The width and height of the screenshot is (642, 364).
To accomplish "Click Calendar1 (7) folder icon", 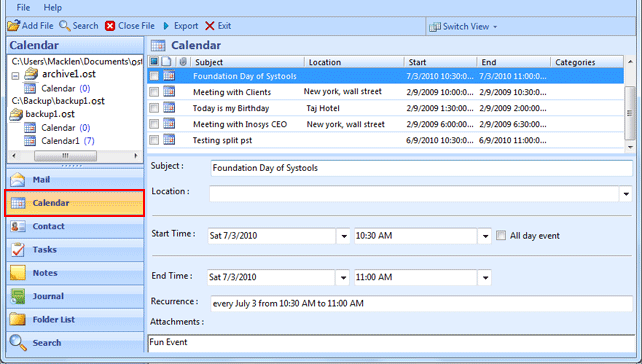I will (x=30, y=141).
